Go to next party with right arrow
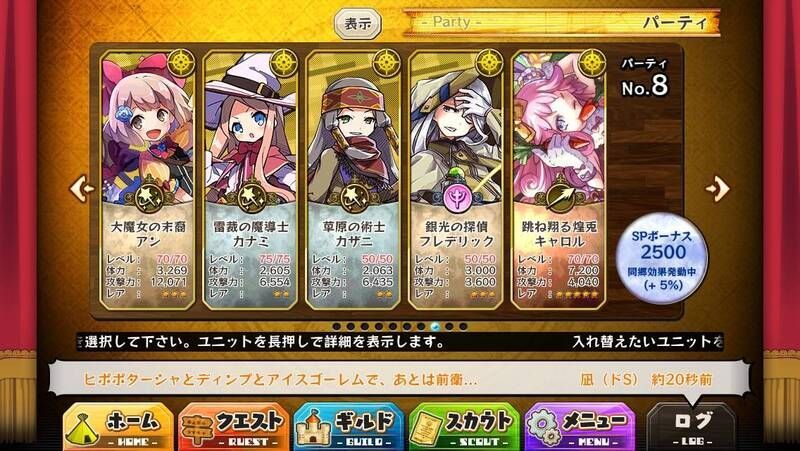Image resolution: width=800 pixels, height=451 pixels. (x=717, y=189)
